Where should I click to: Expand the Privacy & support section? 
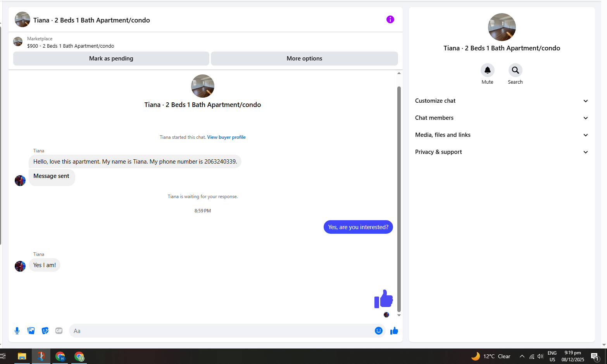click(502, 152)
